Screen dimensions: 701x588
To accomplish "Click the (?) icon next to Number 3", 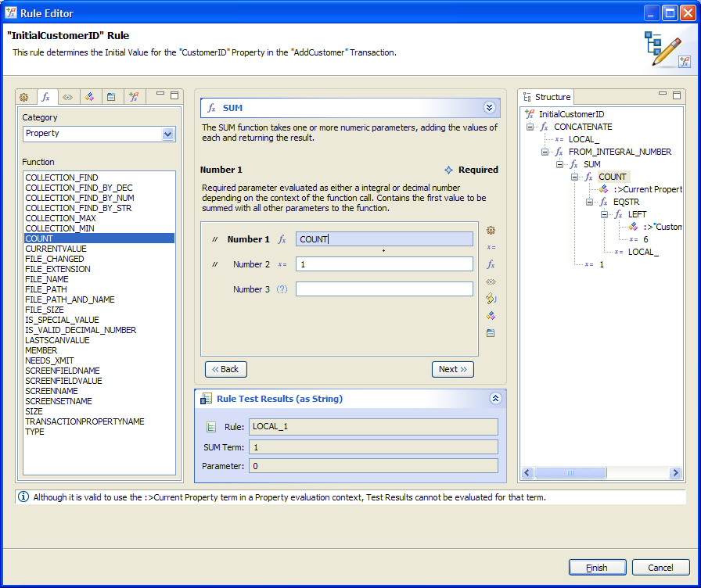I will coord(282,289).
